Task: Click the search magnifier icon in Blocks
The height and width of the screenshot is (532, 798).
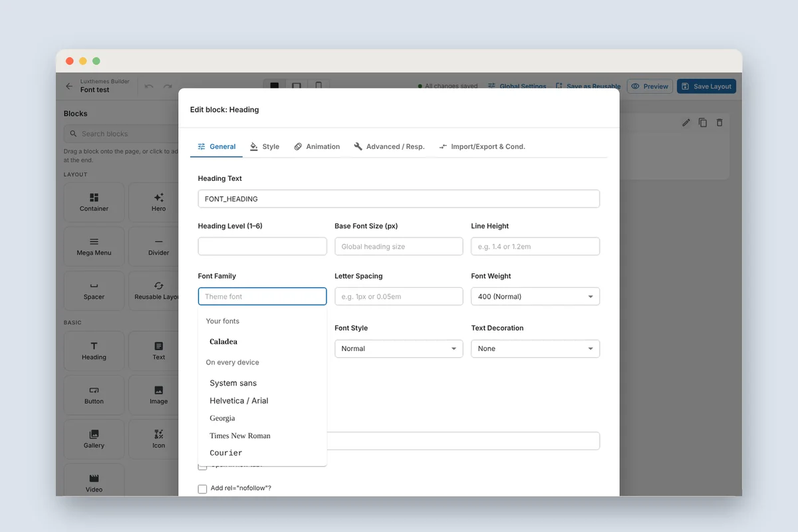Action: pos(73,134)
